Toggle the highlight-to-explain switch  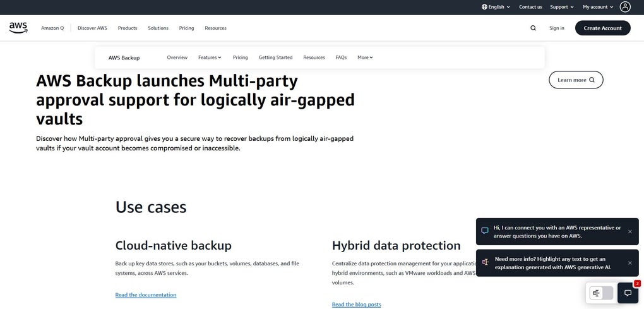pos(601,293)
